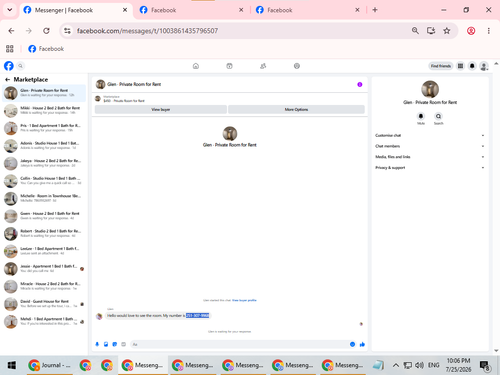Open the David - Guest House for Rent conversation
Screen dimensions: 500x375
coord(44,304)
